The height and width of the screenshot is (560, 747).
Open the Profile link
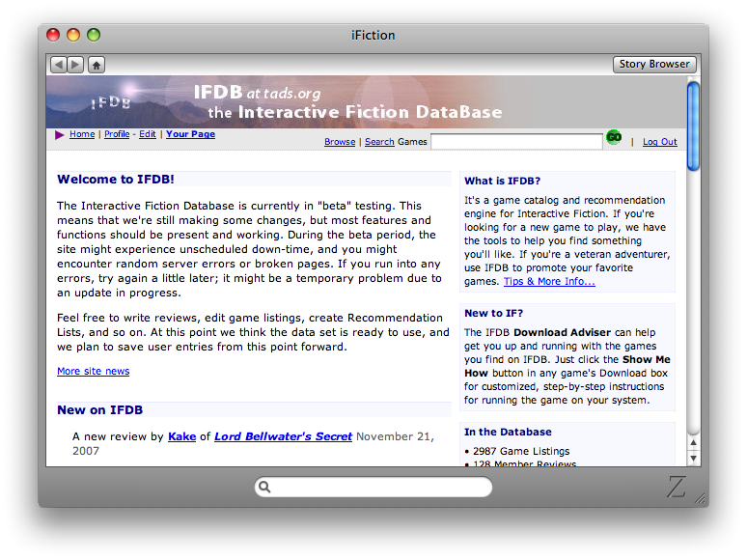coord(117,134)
